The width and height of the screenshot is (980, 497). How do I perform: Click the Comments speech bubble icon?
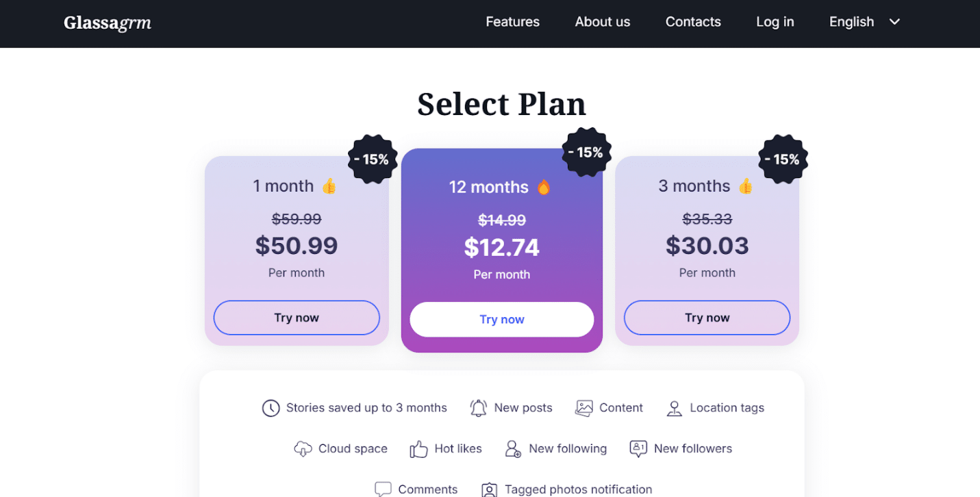point(383,489)
